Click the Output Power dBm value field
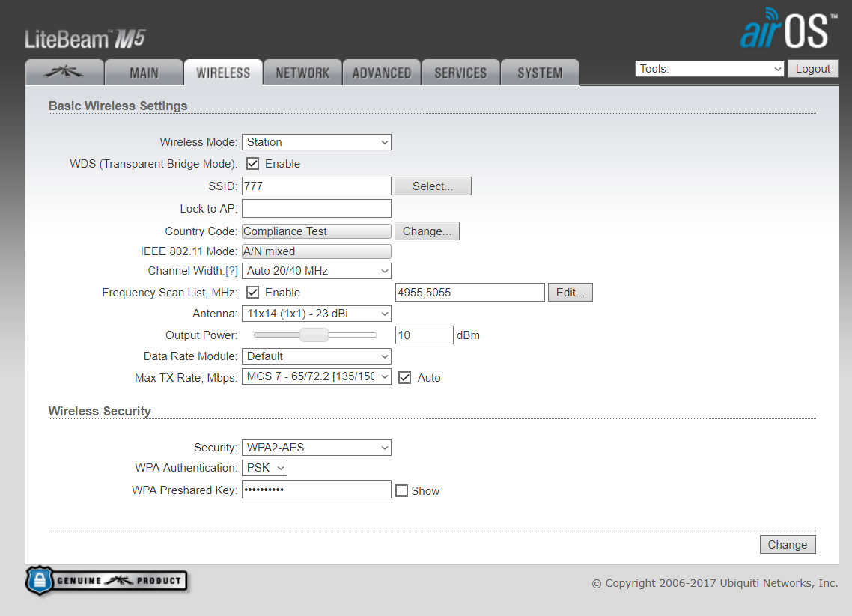852x616 pixels. pos(425,335)
